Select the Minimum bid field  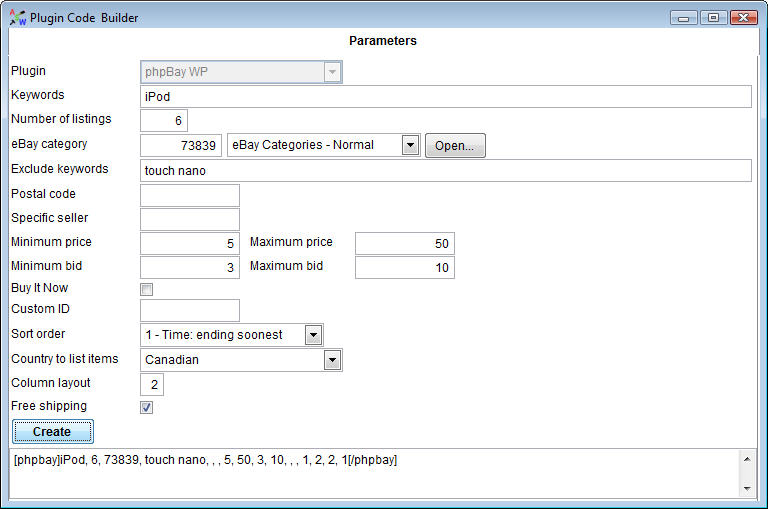190,267
